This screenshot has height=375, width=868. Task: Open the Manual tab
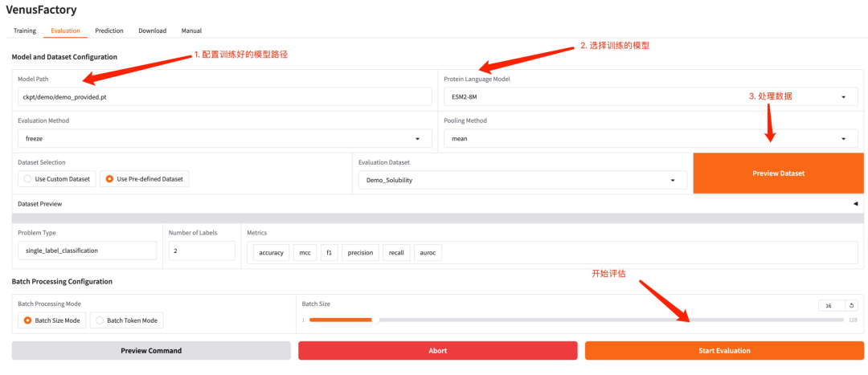point(191,31)
